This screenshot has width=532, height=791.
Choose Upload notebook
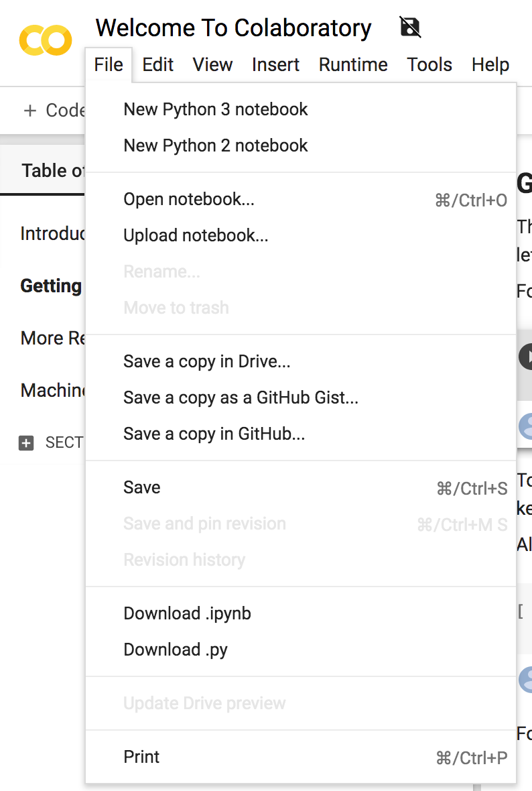[194, 235]
